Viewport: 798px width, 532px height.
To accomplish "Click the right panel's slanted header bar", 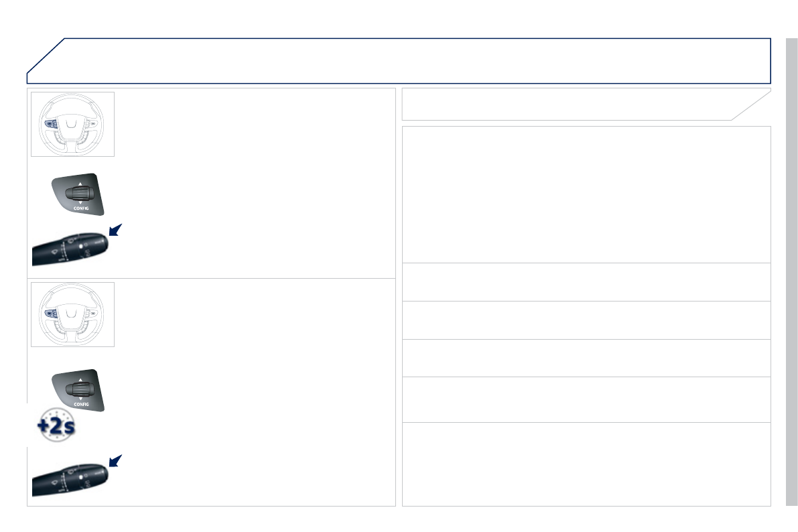I will [x=576, y=104].
